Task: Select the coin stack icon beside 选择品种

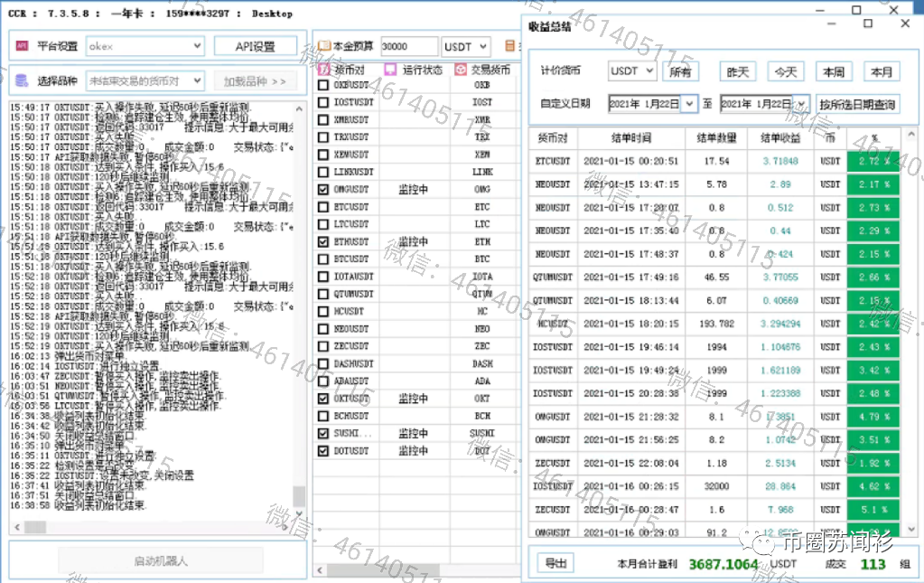Action: [21, 80]
